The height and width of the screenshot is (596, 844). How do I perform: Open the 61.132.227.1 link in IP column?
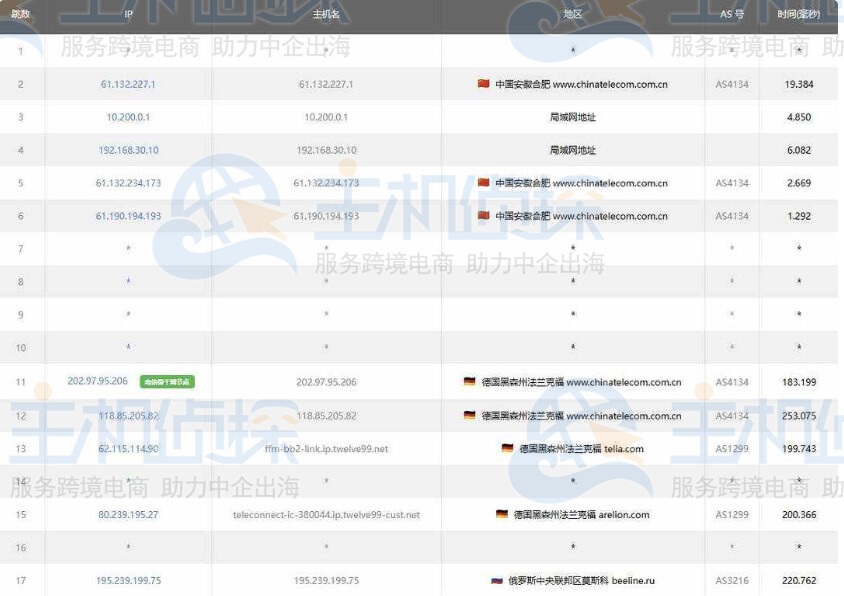[128, 85]
